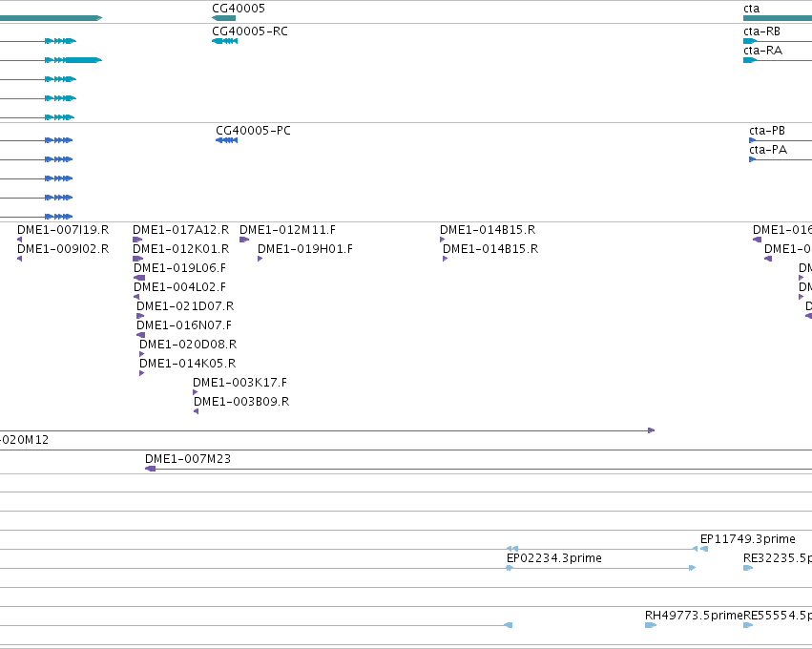Click the cta-PB protein label
The image size is (812, 649).
(767, 131)
